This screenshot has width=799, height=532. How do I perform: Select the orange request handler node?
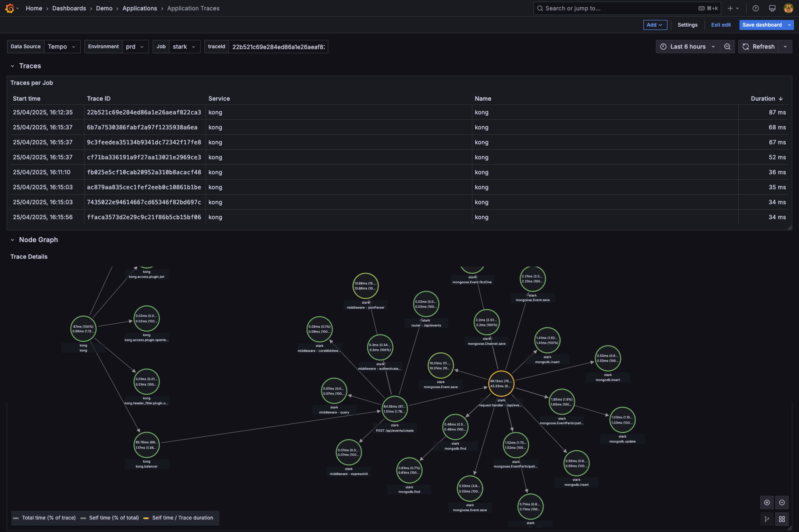coord(501,384)
